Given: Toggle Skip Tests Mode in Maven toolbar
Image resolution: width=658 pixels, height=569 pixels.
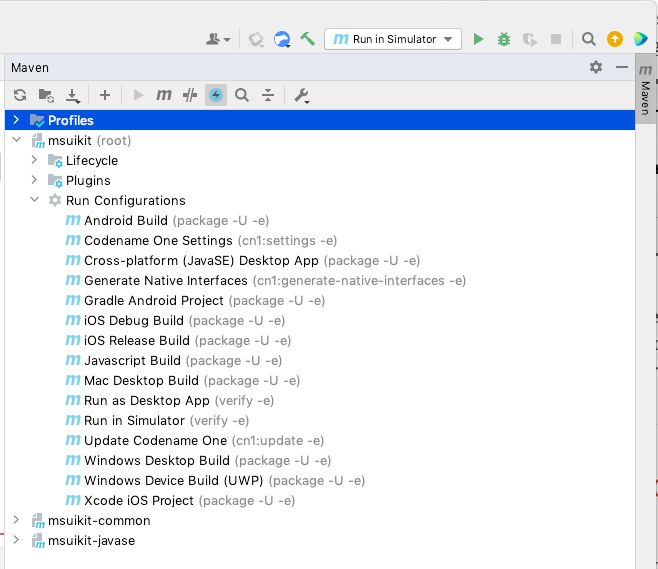Looking at the screenshot, I should pyautogui.click(x=216, y=95).
